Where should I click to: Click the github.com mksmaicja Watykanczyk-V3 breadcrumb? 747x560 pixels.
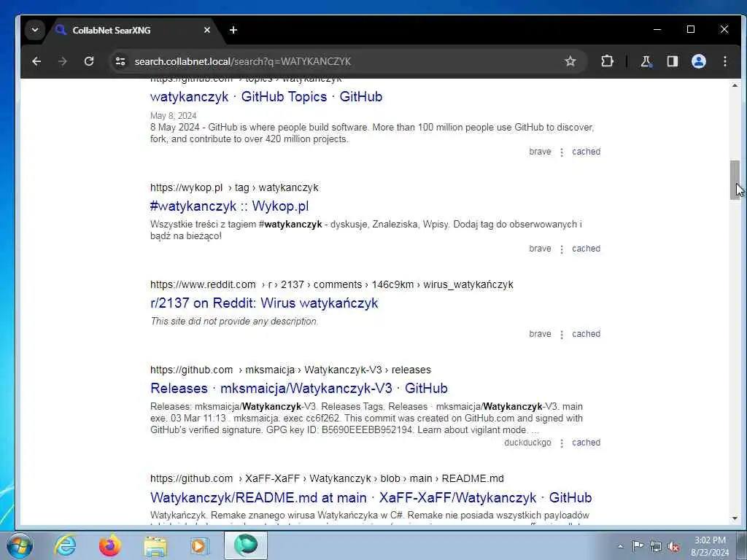tap(290, 370)
